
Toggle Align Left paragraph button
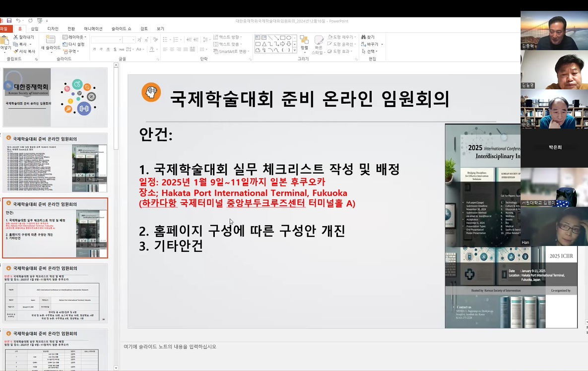pyautogui.click(x=165, y=49)
